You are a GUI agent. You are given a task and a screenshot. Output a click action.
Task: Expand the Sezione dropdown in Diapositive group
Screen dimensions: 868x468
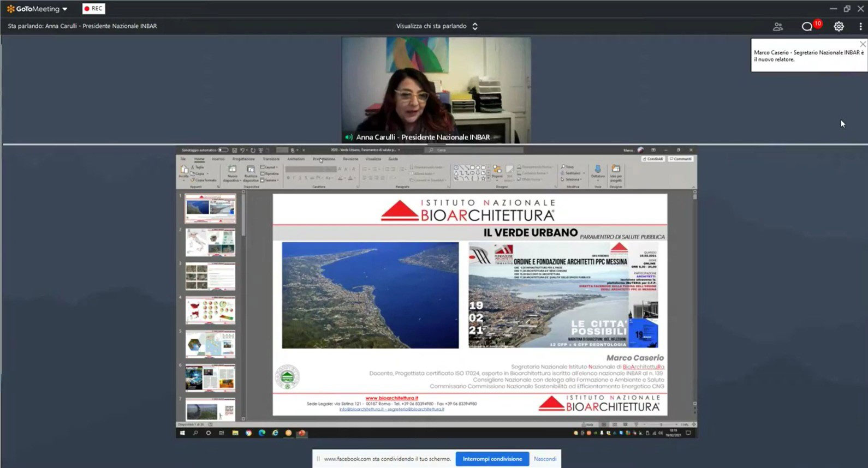[x=270, y=180]
